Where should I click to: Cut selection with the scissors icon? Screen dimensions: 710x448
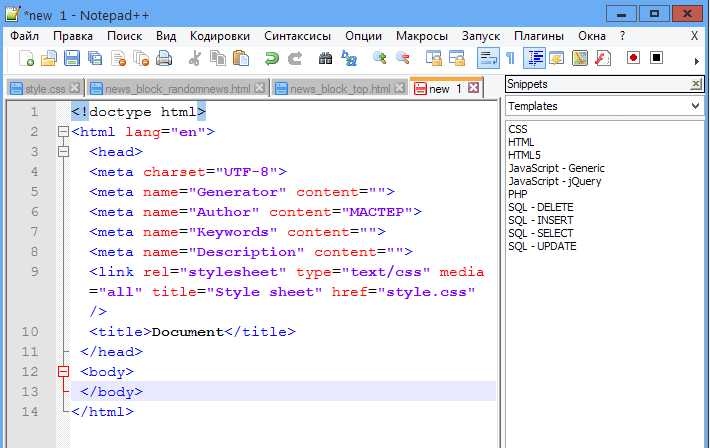tap(195, 58)
